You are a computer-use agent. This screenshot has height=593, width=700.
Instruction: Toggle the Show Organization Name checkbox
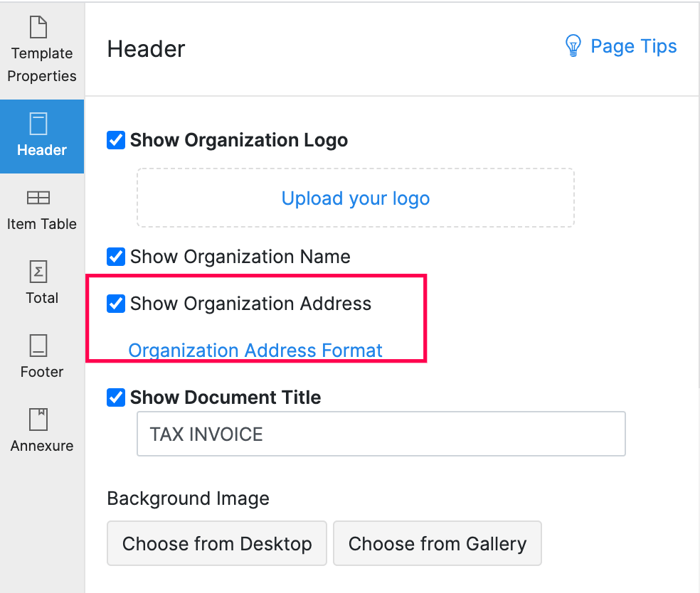116,256
